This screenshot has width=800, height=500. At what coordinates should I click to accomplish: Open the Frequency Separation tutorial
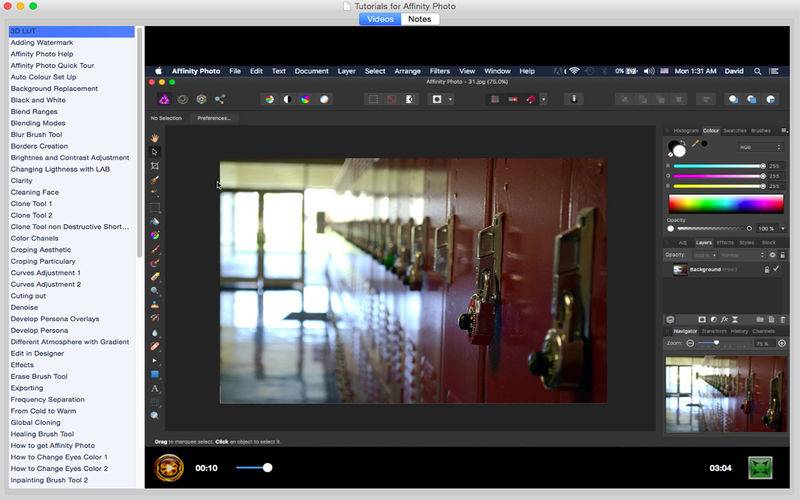(47, 399)
